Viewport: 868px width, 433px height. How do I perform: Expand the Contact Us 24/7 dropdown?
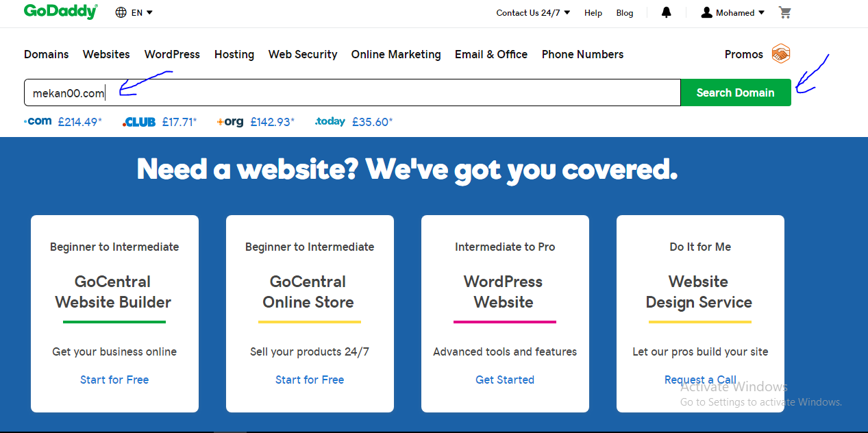click(x=533, y=12)
